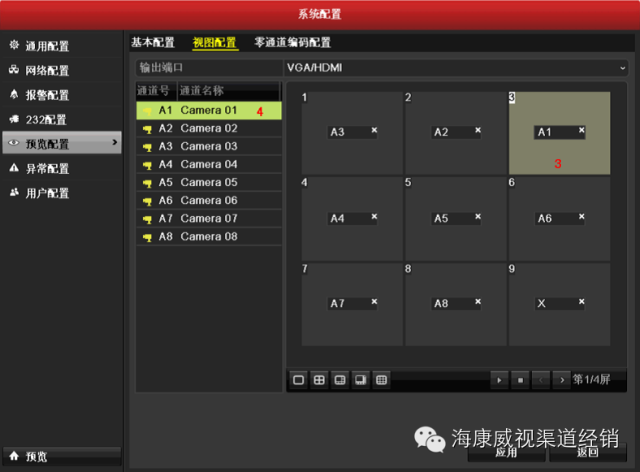
Task: Remove A5 from window 5
Action: click(x=478, y=216)
